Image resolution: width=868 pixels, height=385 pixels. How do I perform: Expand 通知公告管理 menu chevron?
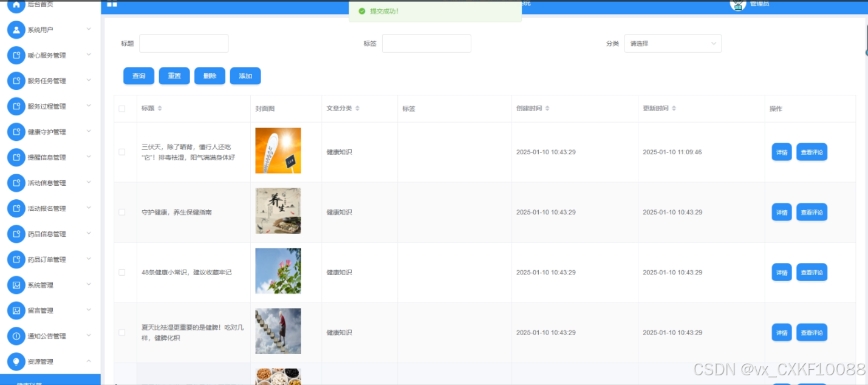pyautogui.click(x=89, y=335)
